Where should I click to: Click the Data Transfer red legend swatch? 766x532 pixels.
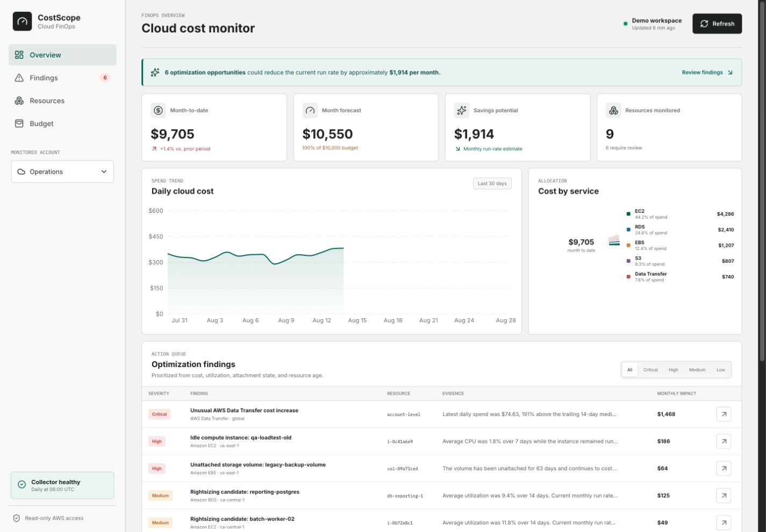(x=628, y=277)
